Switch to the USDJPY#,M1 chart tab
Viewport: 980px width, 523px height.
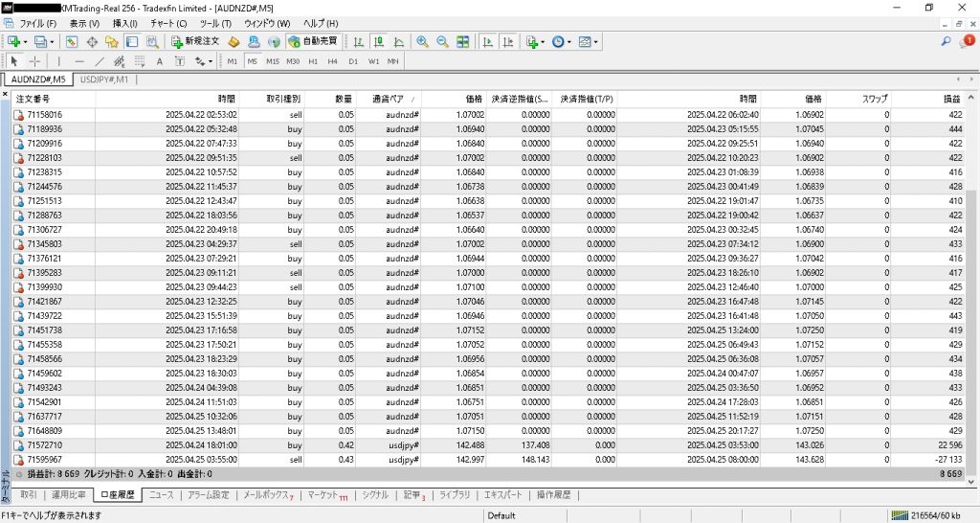[104, 80]
